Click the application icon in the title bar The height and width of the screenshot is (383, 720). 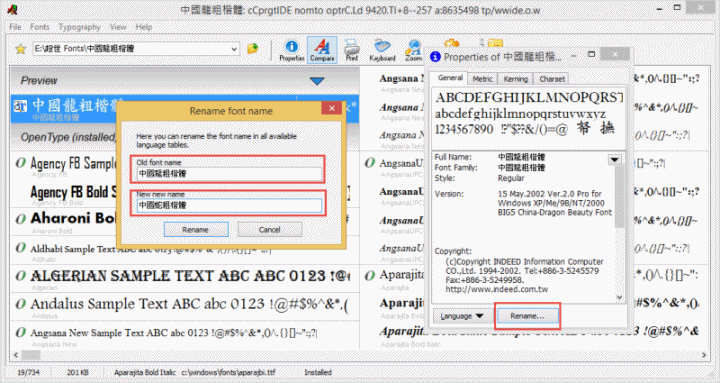(13, 9)
